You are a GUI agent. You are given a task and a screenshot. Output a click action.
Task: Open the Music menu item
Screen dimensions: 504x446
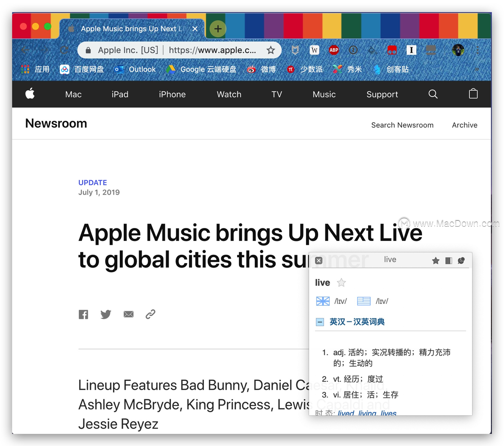coord(324,94)
